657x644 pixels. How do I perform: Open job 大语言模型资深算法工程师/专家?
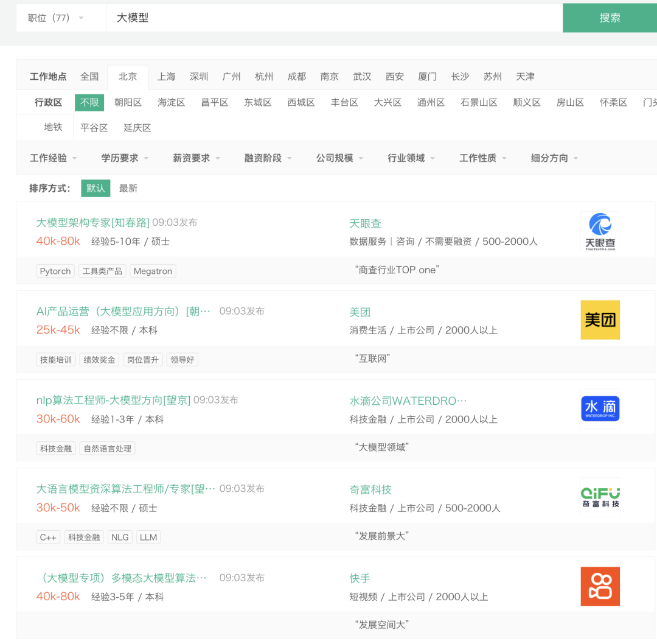[x=126, y=489]
